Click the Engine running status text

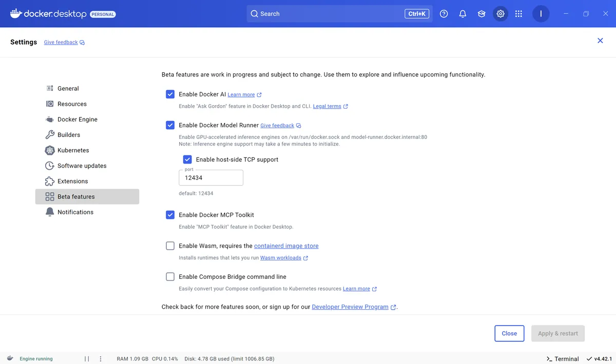(x=36, y=359)
